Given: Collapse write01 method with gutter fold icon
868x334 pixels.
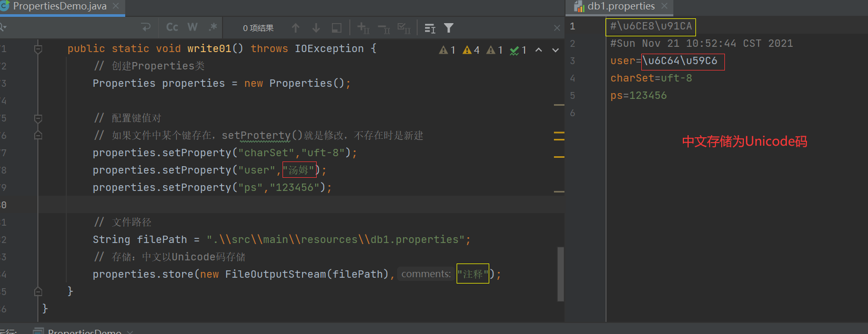Looking at the screenshot, I should pos(38,49).
